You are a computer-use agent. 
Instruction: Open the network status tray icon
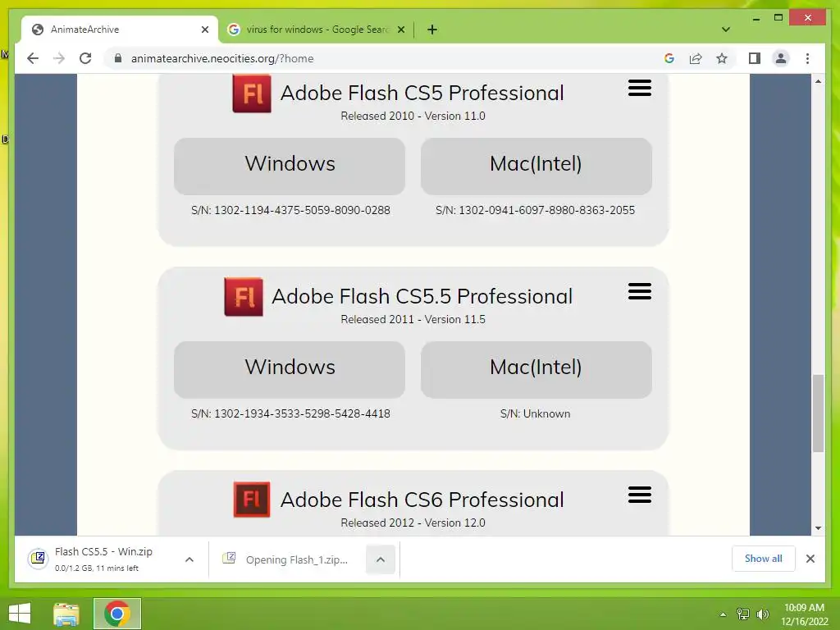pyautogui.click(x=743, y=614)
